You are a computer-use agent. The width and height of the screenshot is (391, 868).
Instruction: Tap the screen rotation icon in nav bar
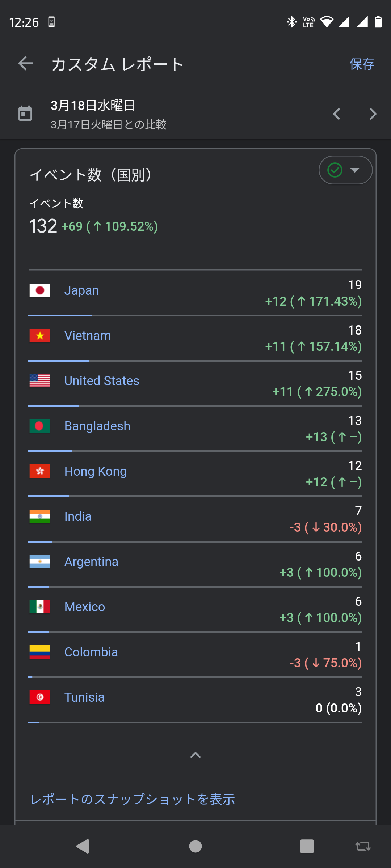click(x=363, y=846)
